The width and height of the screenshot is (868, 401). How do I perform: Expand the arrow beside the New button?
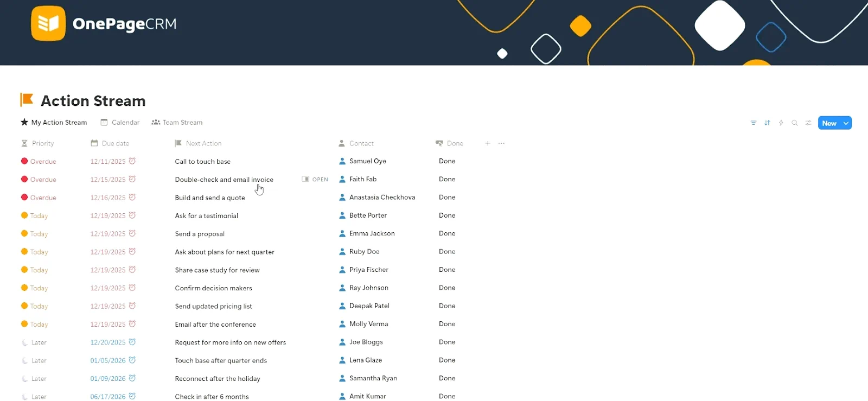pos(846,123)
